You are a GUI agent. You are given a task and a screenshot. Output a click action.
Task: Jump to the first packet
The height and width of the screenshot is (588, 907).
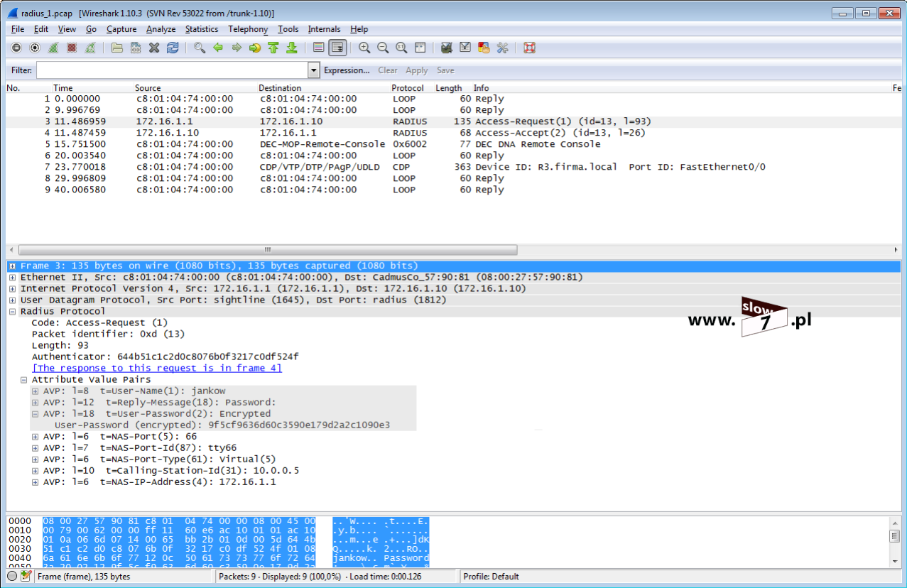click(x=273, y=48)
